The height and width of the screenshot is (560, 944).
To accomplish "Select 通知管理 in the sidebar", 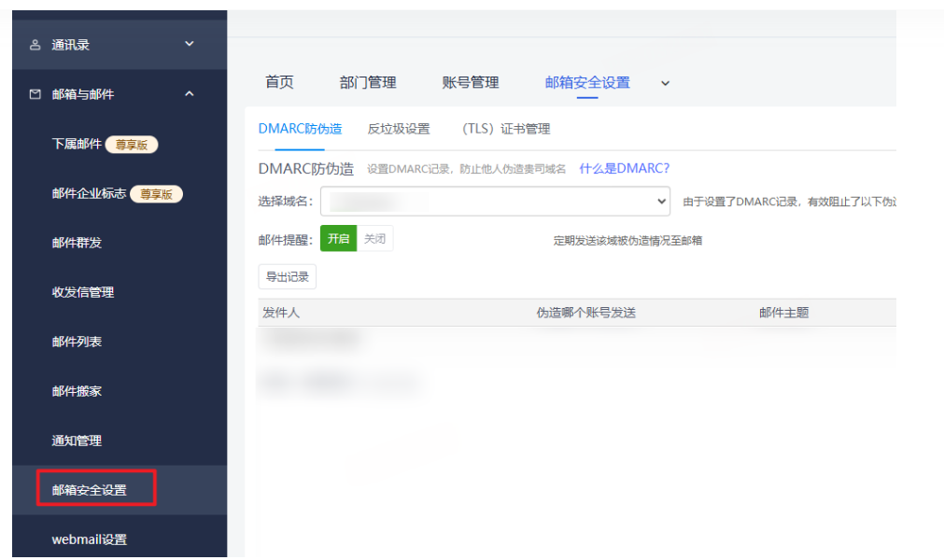I will 79,441.
